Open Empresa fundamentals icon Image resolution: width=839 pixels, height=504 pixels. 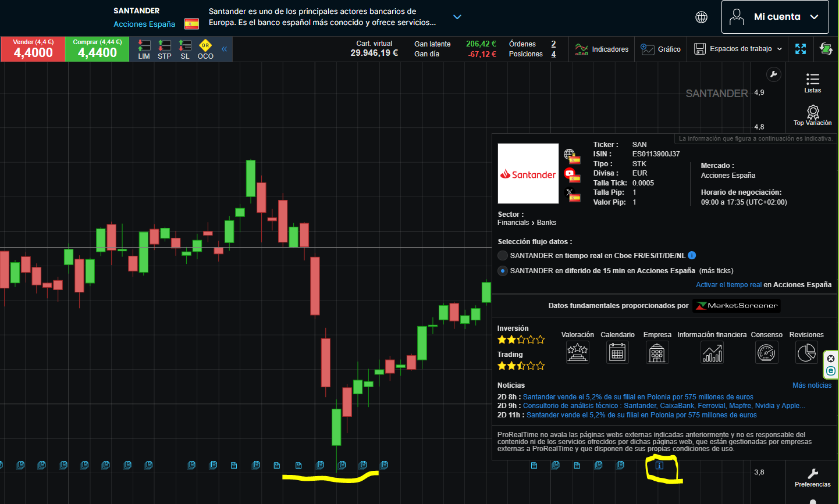(657, 352)
